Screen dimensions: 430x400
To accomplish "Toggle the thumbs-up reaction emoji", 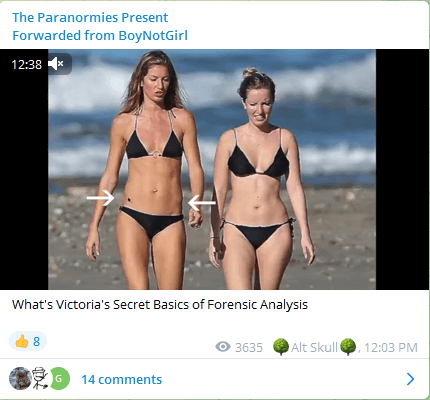I will [x=22, y=341].
